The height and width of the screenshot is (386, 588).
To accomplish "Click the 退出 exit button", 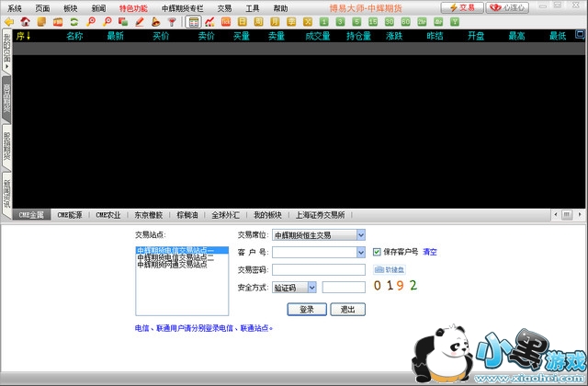I will pos(347,309).
